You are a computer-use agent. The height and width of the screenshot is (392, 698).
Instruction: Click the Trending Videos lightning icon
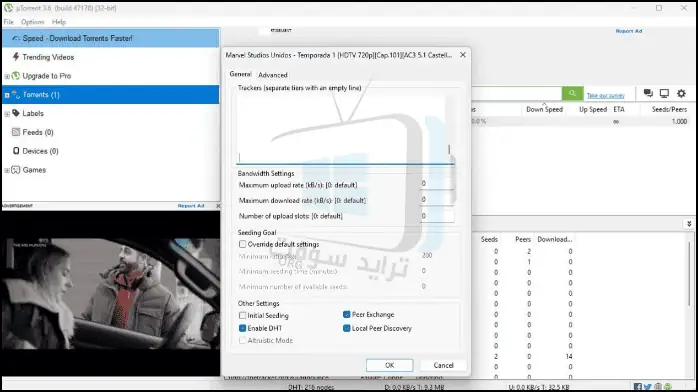click(16, 57)
